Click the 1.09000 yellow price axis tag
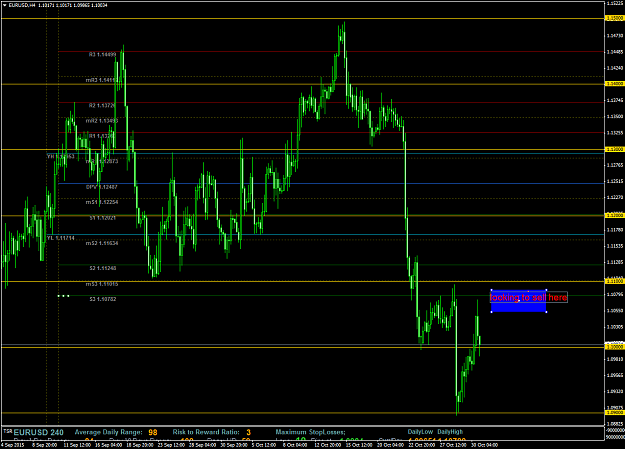 coord(614,413)
